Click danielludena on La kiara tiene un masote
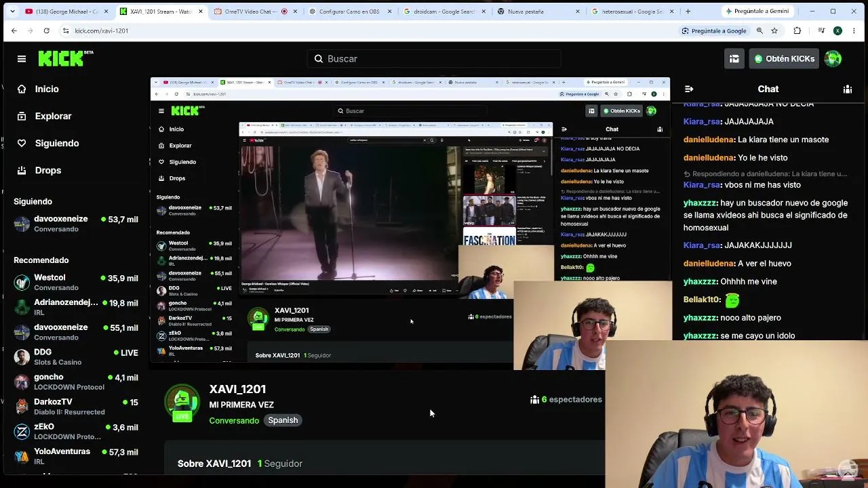 point(709,140)
